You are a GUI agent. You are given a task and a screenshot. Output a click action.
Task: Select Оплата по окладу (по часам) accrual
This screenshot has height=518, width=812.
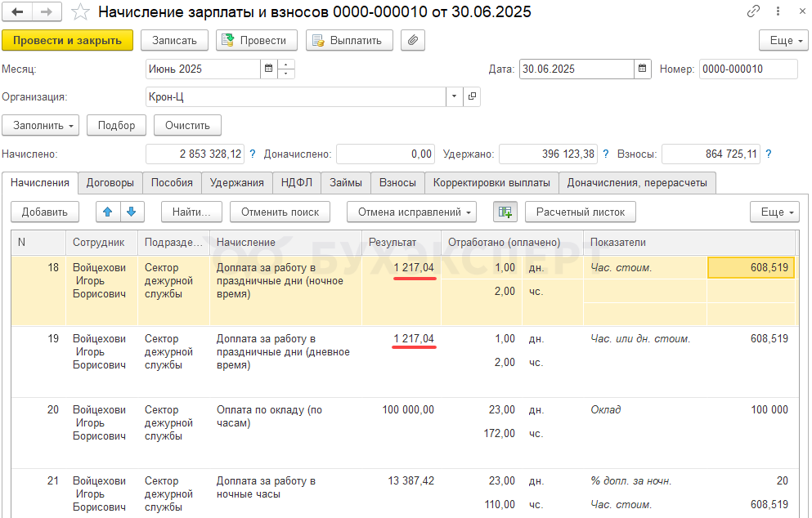click(x=269, y=417)
